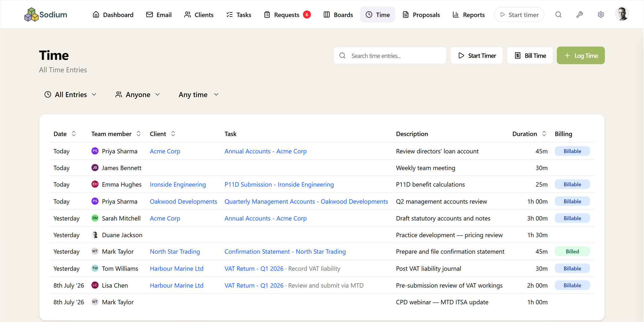
Task: Click Priya Sharma avatar in Acme Corp row
Action: point(95,151)
